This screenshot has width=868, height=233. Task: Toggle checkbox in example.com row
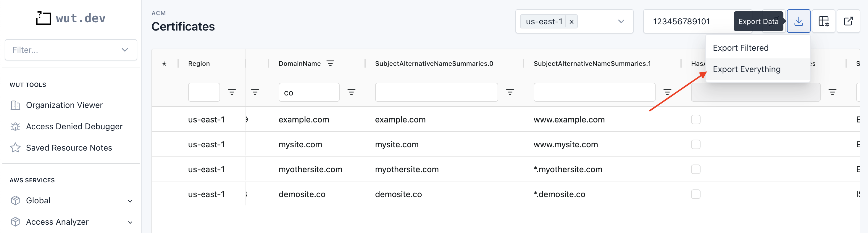696,119
